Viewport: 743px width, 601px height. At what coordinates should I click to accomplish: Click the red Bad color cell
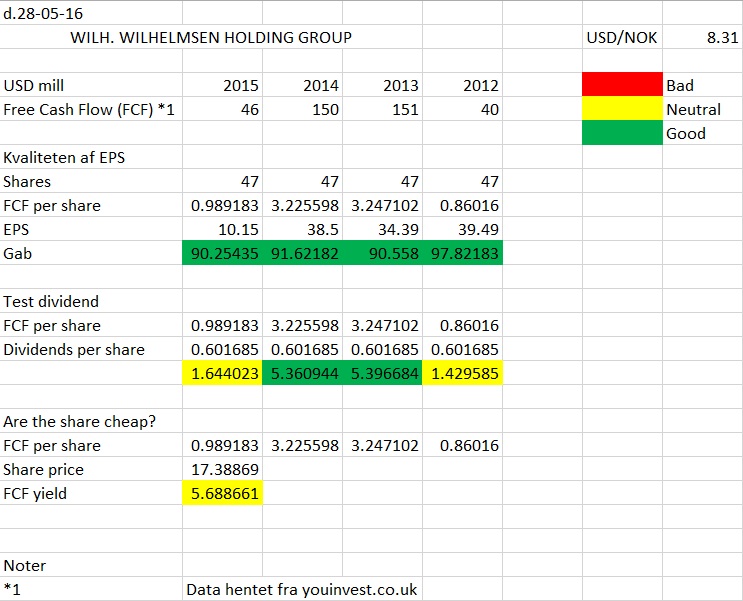[622, 84]
